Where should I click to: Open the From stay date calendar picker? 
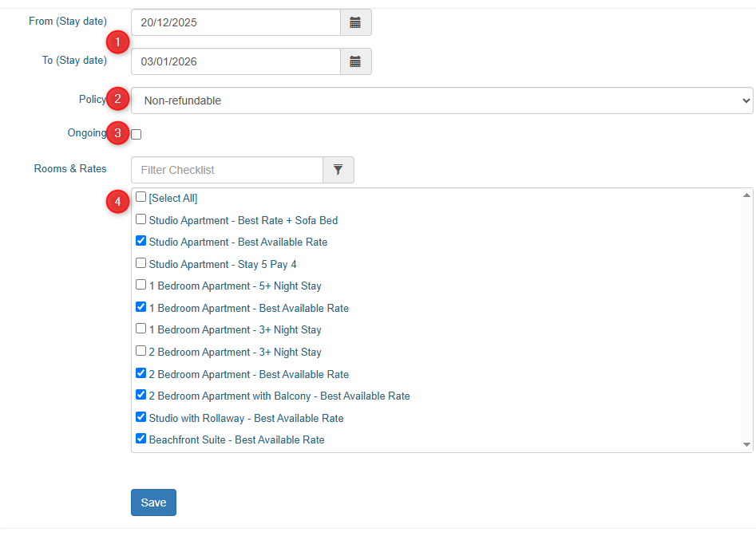[356, 22]
